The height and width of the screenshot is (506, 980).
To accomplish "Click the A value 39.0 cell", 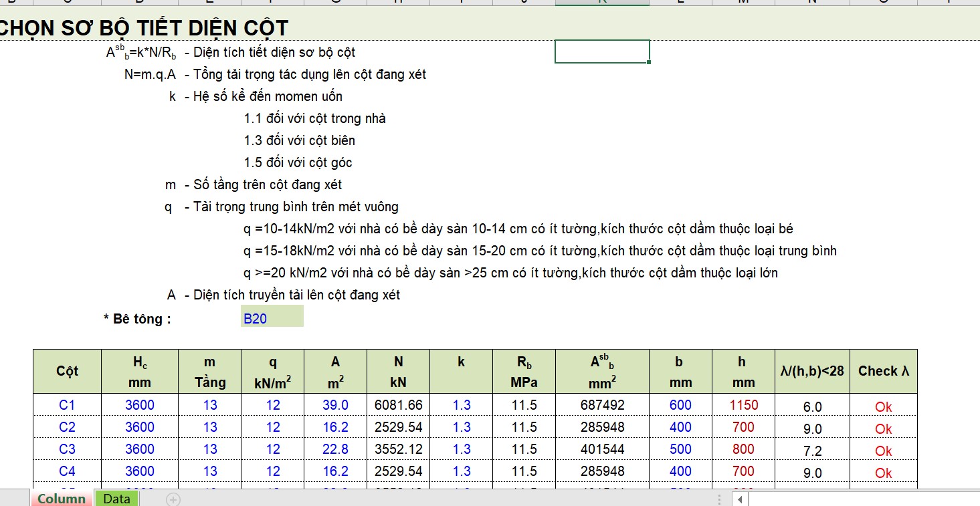I will coord(335,405).
